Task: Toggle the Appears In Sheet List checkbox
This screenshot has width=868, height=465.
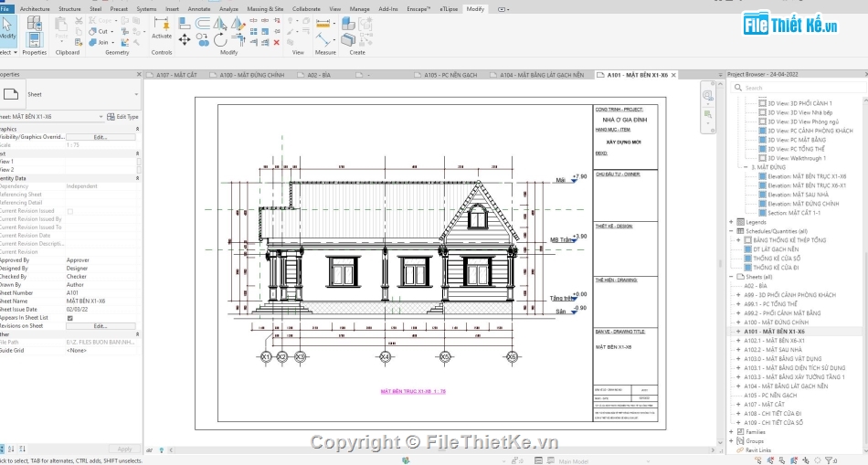Action: [x=69, y=318]
